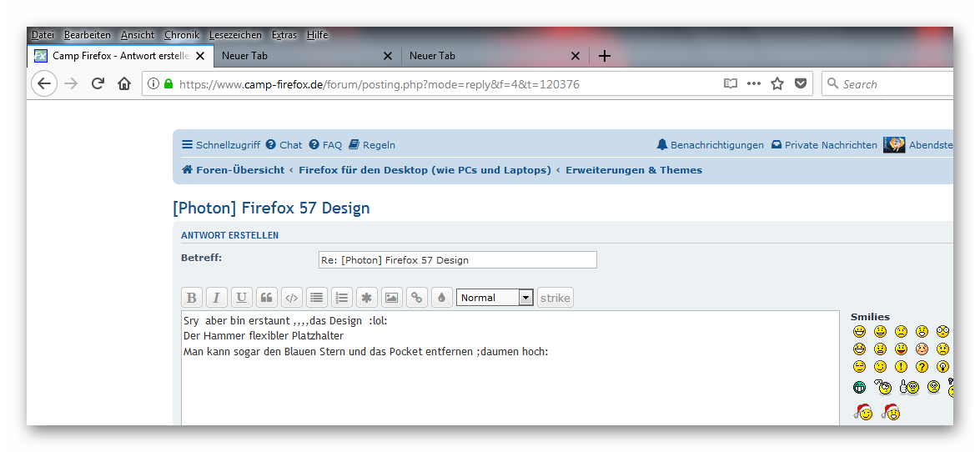Open Benachrichtigungen notifications
This screenshot has width=980, height=452.
pyautogui.click(x=710, y=145)
